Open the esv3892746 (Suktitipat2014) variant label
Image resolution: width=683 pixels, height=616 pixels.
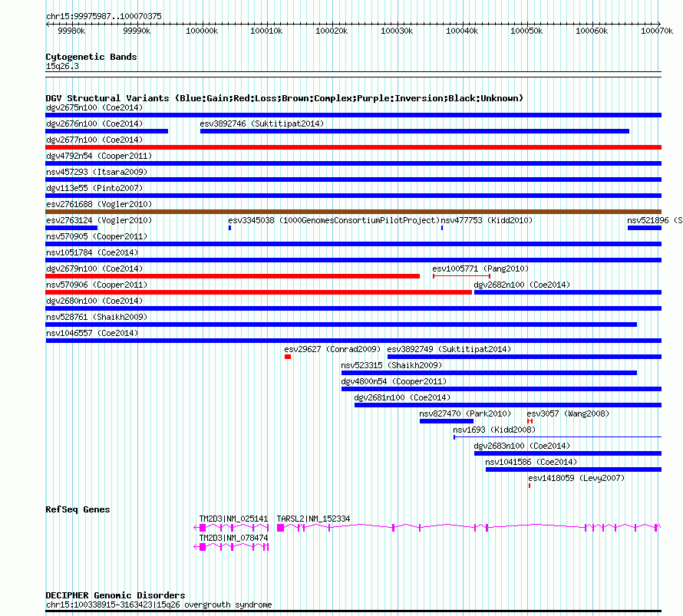[x=262, y=124]
